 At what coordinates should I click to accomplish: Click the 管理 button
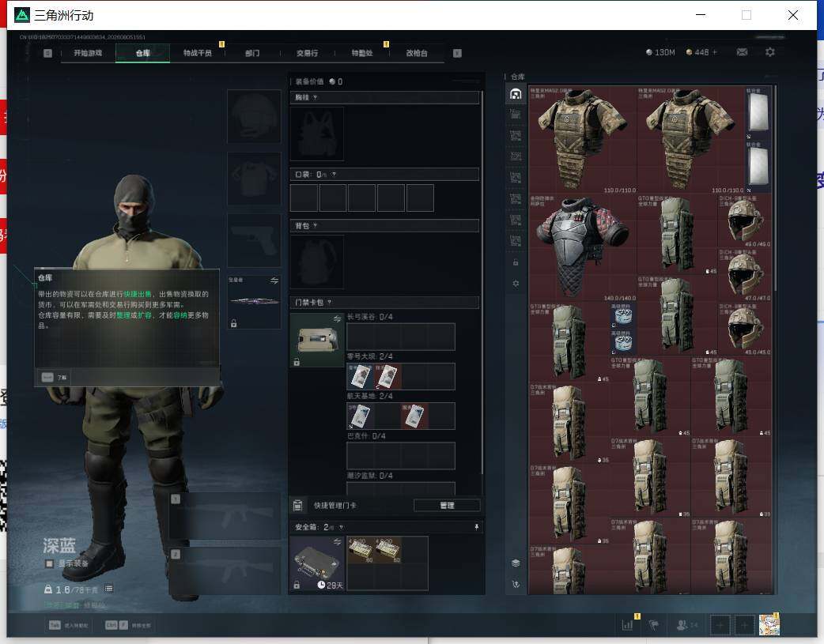[447, 506]
